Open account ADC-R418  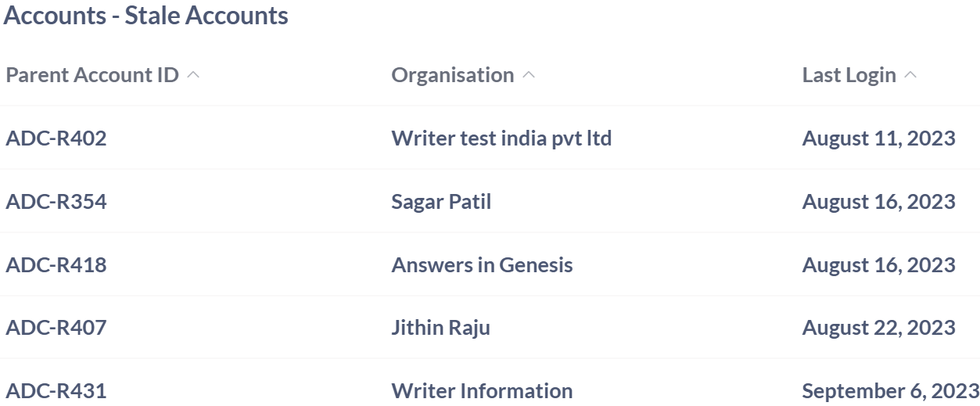point(56,265)
